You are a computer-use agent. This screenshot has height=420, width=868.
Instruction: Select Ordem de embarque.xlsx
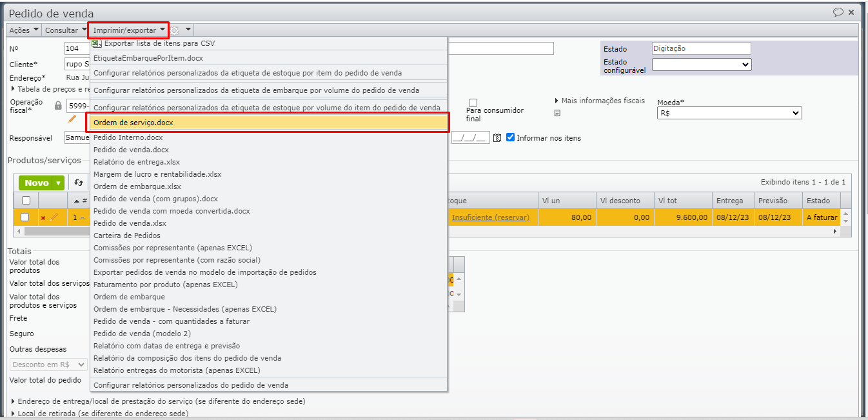click(268, 186)
